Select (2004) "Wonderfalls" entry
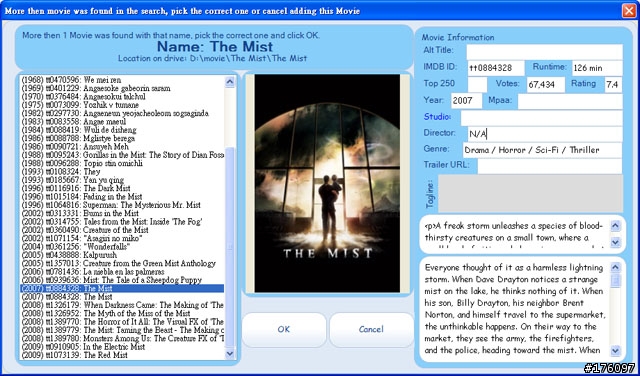 coord(122,247)
